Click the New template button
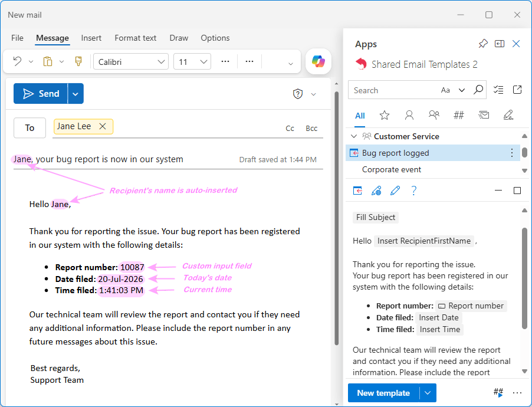 tap(383, 393)
